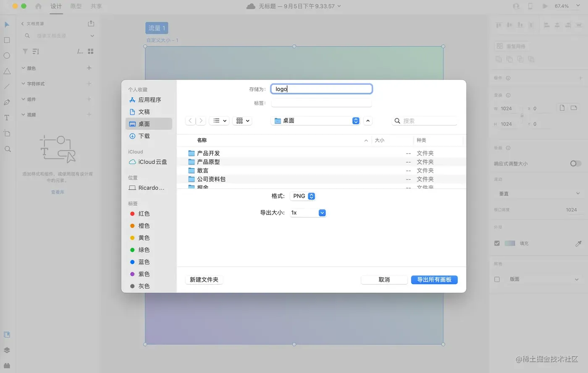Screen dimensions: 588x373
Task: Click the invite user icon in XD title bar
Action: coord(516,6)
